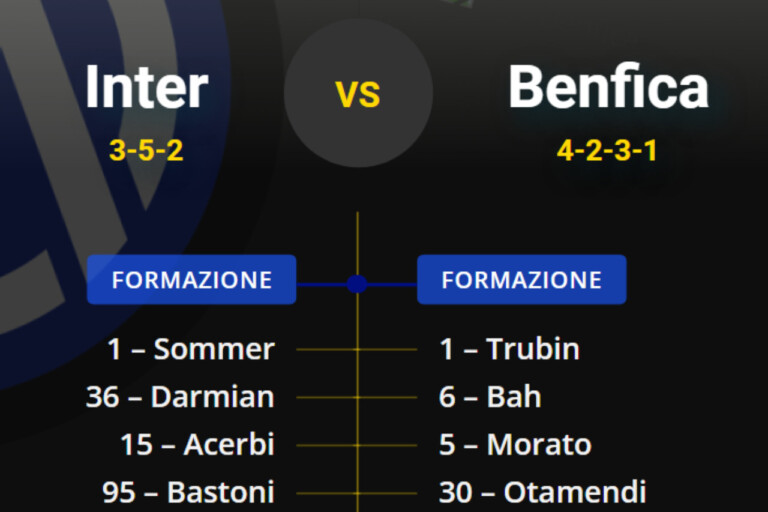Image resolution: width=768 pixels, height=512 pixels.
Task: Select player 30 – Otamendi
Action: point(542,492)
